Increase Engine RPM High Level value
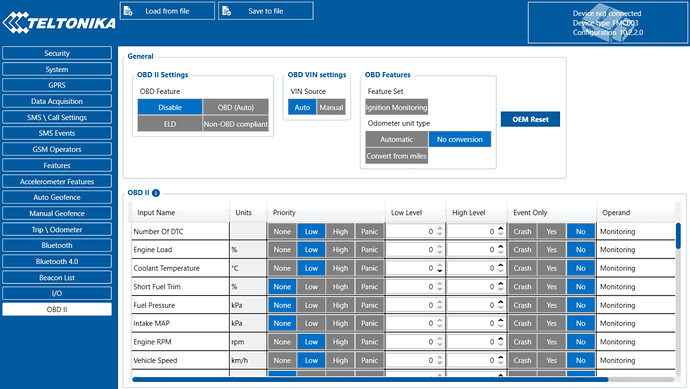Screen dimensions: 690x389 point(501,338)
